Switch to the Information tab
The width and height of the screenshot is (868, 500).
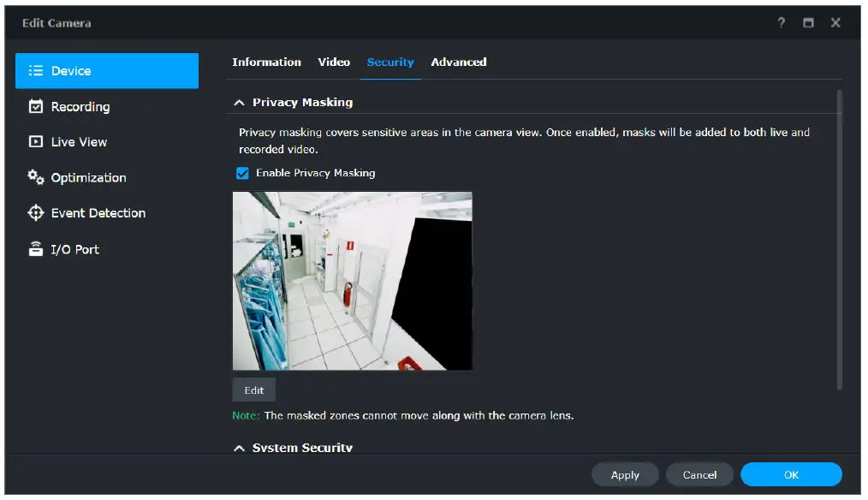point(266,62)
